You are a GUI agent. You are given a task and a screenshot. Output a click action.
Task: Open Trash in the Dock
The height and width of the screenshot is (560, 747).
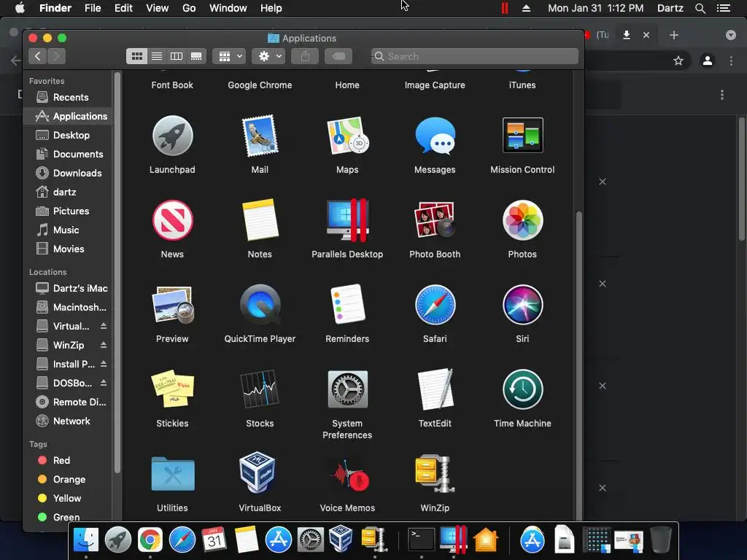click(x=661, y=540)
